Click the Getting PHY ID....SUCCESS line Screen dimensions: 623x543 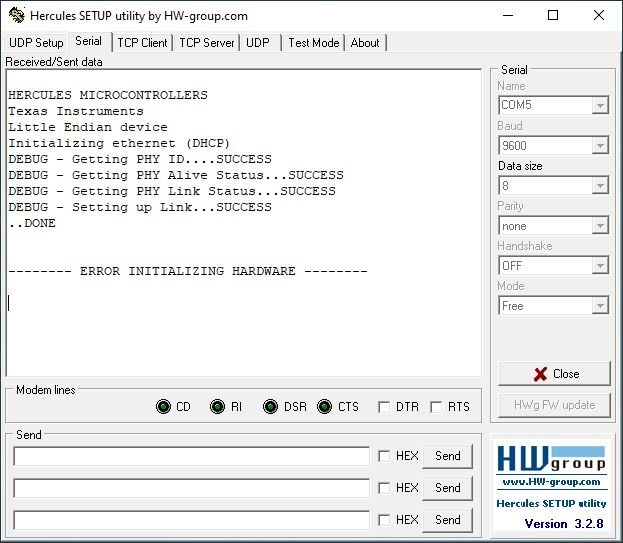point(140,159)
